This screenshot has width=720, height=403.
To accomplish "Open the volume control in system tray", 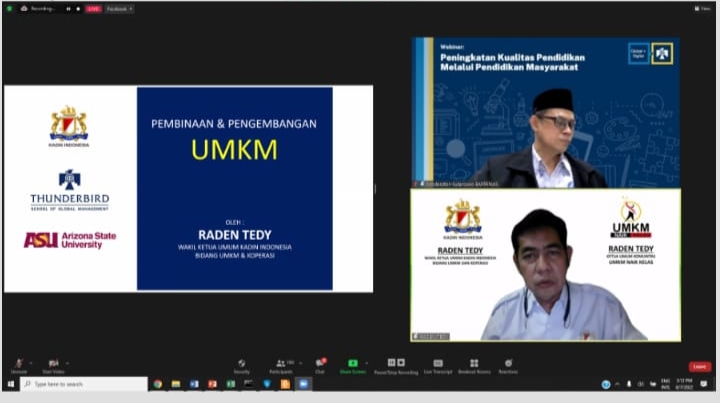I will (x=641, y=384).
